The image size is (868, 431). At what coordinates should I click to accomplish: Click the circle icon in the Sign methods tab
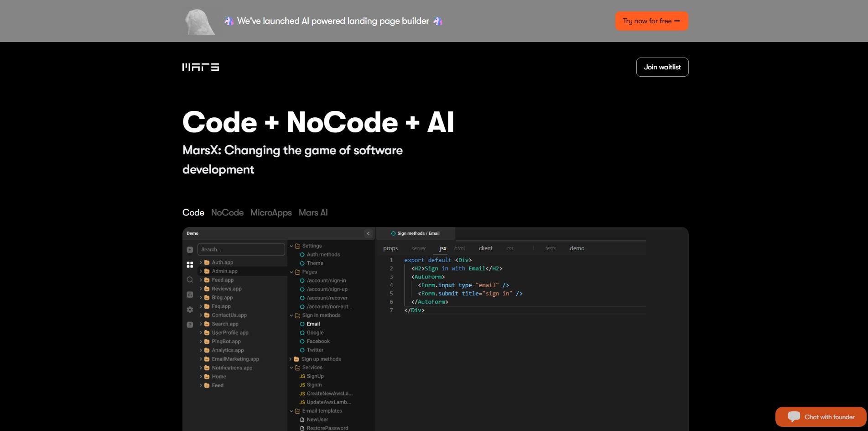click(x=393, y=233)
